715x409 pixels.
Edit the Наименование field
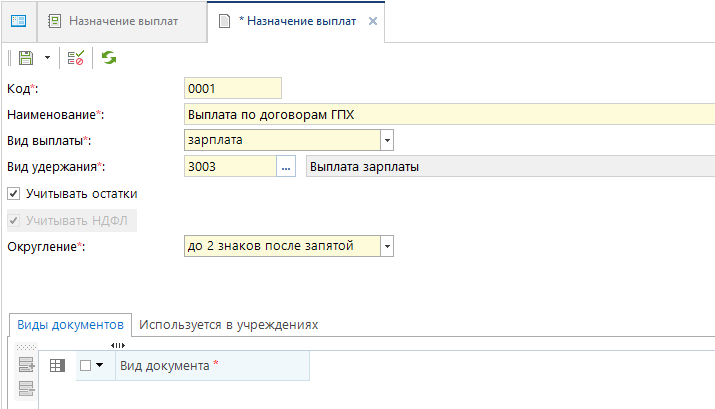click(449, 114)
